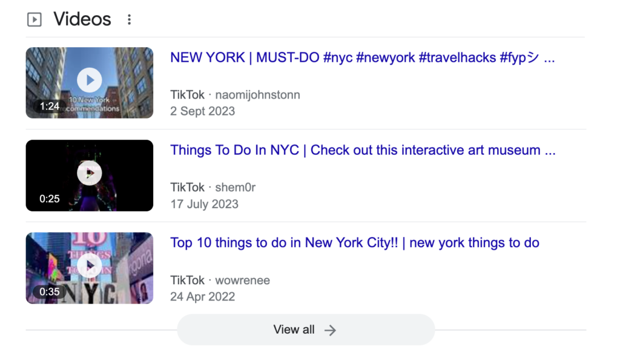Play the interactive art museum video
This screenshot has height=364, width=620.
(x=90, y=173)
